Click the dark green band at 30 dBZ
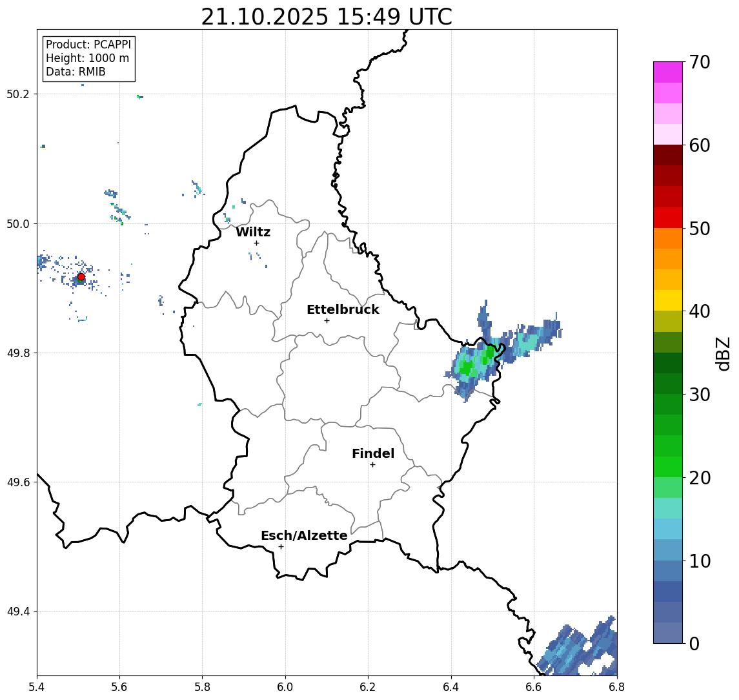Viewport: 739px width, 700px height. tap(668, 384)
